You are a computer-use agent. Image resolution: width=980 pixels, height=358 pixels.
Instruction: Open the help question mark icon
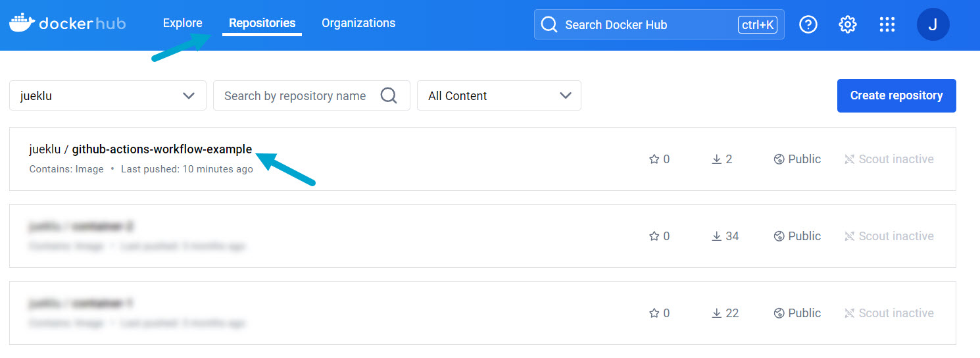pyautogui.click(x=808, y=24)
